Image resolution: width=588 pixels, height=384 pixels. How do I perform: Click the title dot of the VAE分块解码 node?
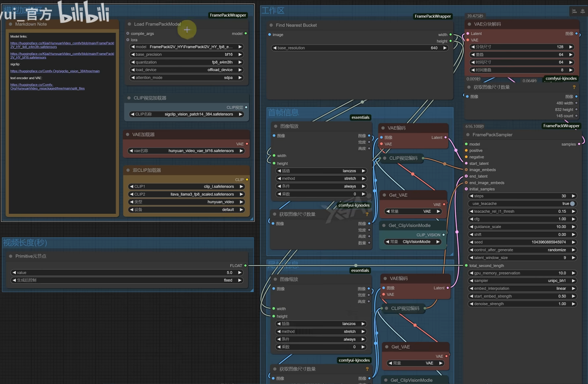[469, 24]
